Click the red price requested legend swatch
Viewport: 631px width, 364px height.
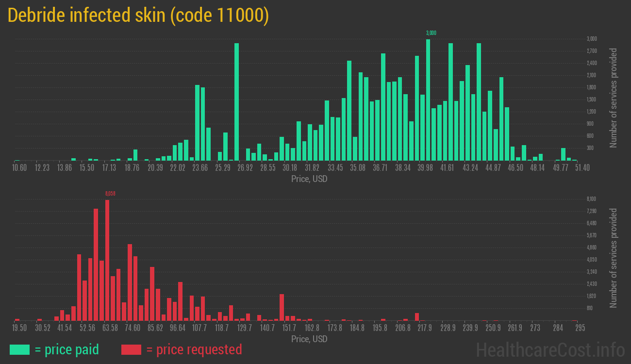point(132,349)
